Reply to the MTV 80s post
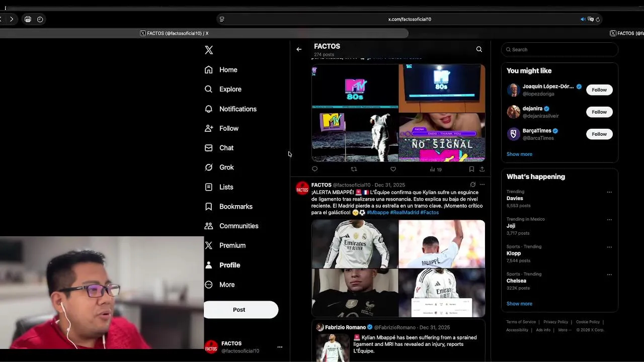The height and width of the screenshot is (362, 644). tap(315, 169)
